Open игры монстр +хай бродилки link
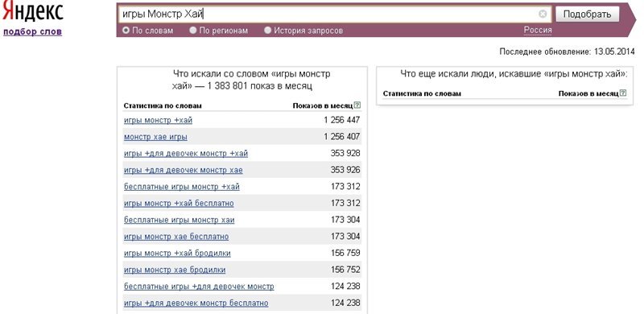The image size is (644, 314). pos(177,253)
